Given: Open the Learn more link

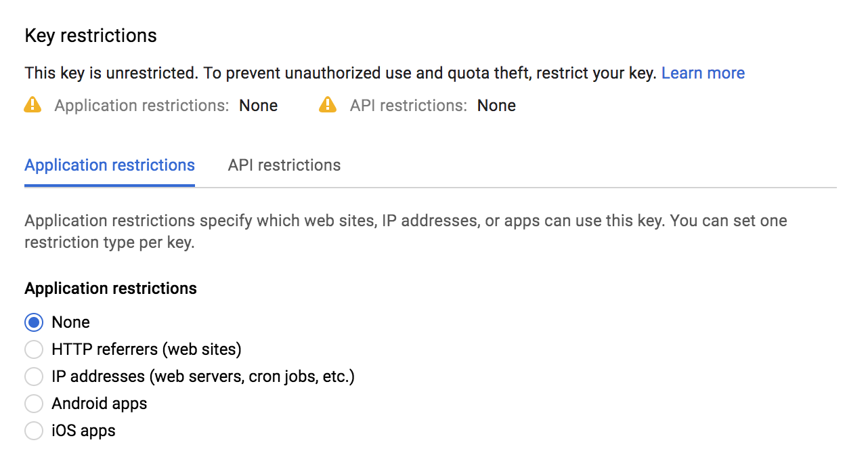Looking at the screenshot, I should (x=703, y=73).
